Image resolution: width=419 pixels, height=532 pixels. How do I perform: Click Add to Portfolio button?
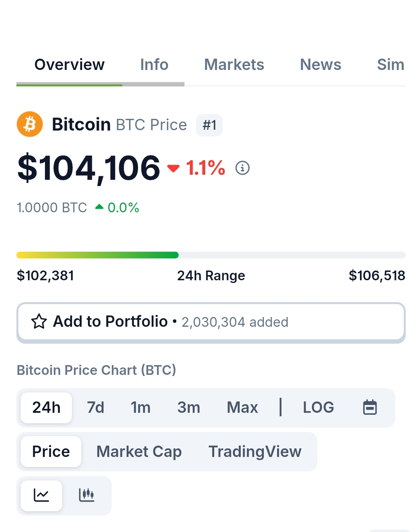211,322
